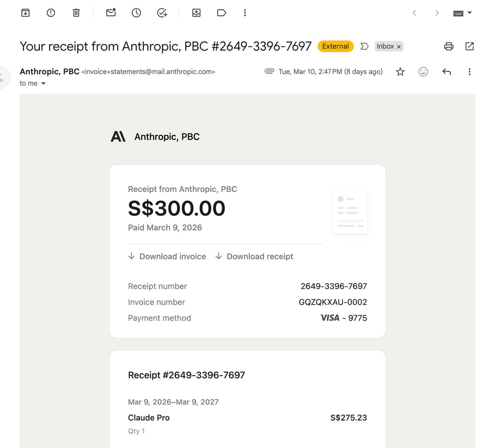
Task: Open the Labels icon menu
Action: [x=221, y=13]
